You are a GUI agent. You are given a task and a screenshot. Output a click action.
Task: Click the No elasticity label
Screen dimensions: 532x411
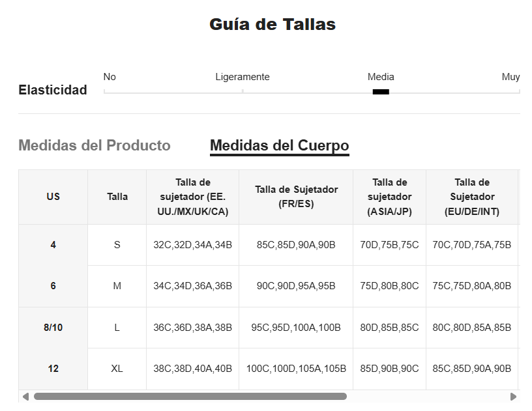(x=110, y=77)
